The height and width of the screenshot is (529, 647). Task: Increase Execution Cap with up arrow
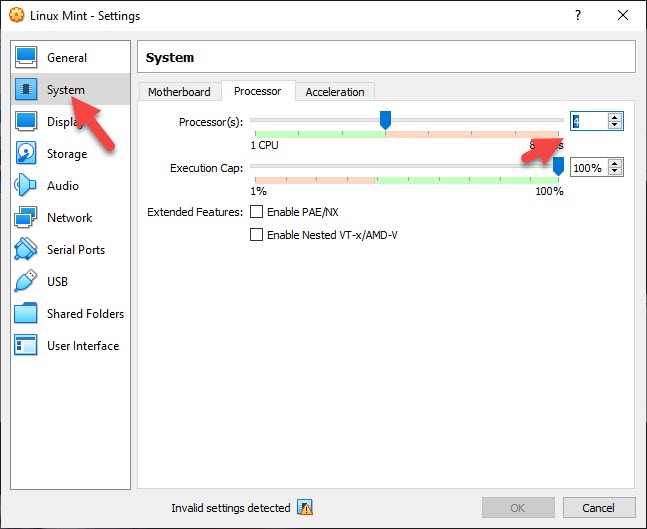click(615, 163)
